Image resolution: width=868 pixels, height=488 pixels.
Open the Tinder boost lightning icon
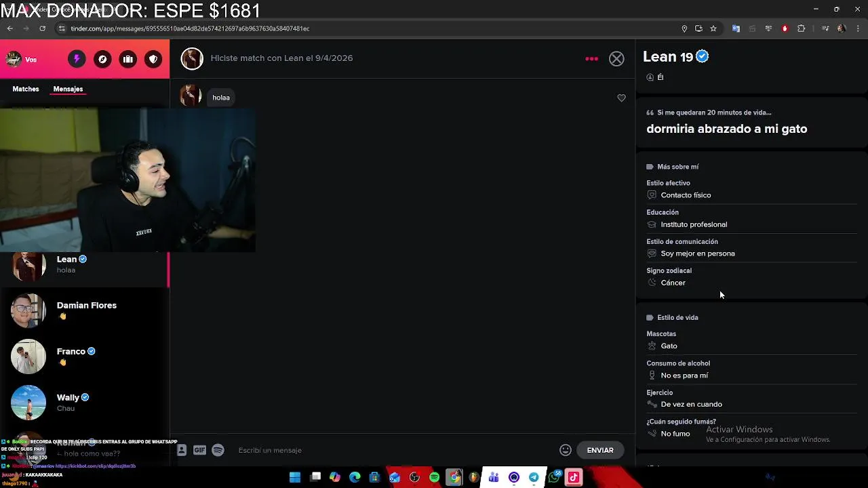tap(77, 59)
